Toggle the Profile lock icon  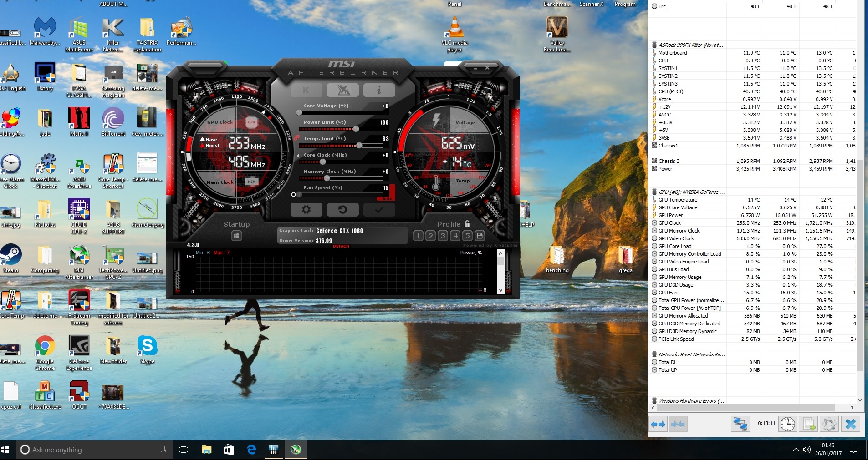coord(467,223)
